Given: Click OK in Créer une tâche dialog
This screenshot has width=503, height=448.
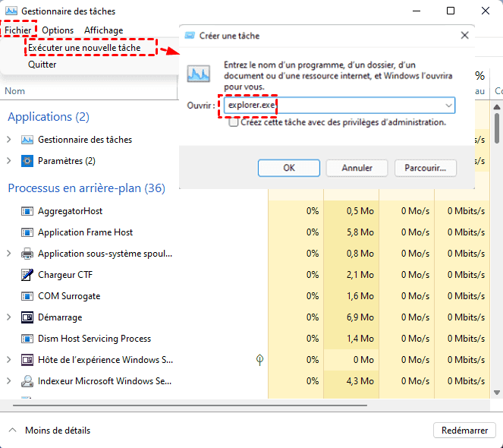Looking at the screenshot, I should [x=289, y=168].
